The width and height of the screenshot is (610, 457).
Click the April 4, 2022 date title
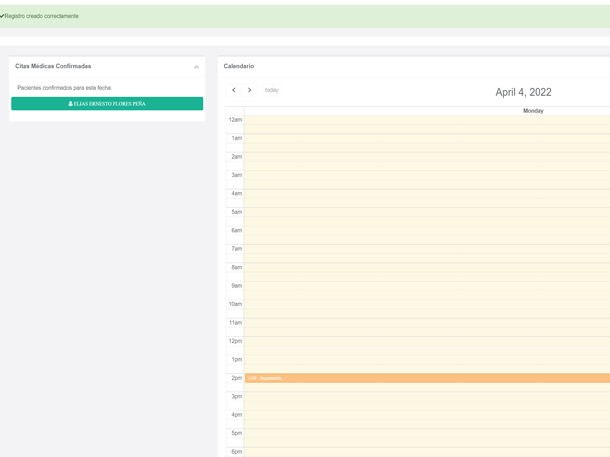pyautogui.click(x=523, y=92)
